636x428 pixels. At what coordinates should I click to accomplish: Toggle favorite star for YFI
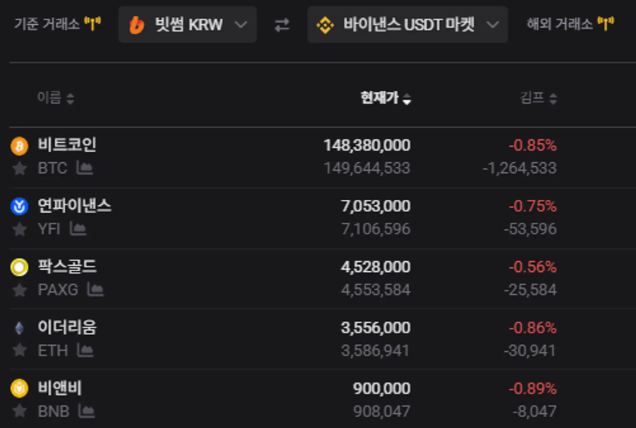click(x=19, y=229)
